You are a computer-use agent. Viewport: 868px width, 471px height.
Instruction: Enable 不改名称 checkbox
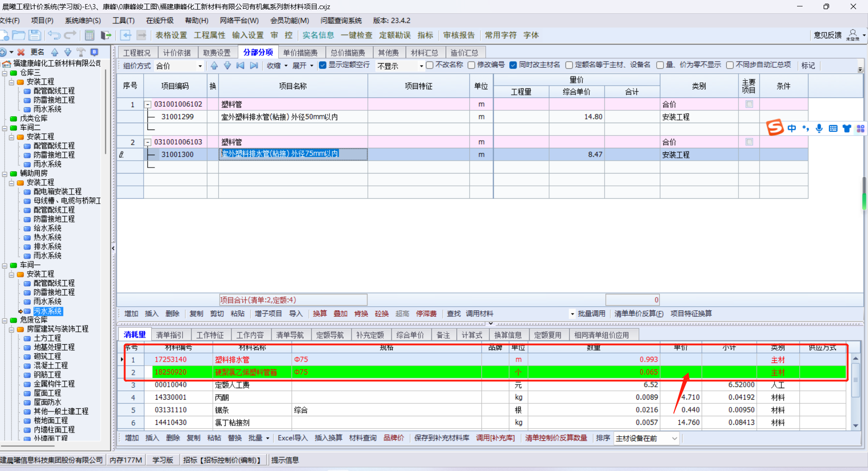click(x=430, y=65)
